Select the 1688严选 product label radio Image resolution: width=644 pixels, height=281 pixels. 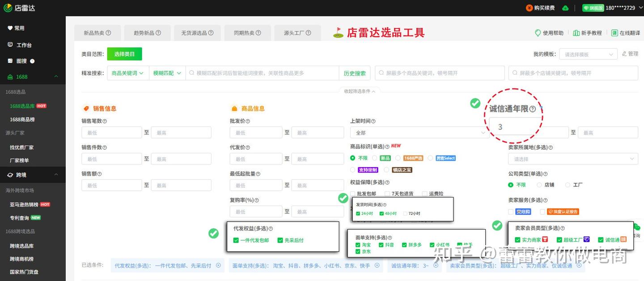pos(398,158)
